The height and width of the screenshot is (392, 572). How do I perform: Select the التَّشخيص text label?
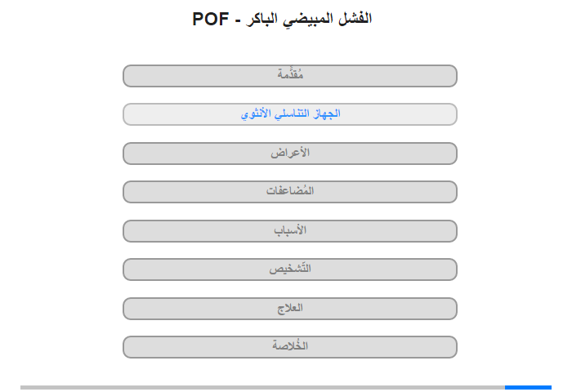click(x=290, y=269)
